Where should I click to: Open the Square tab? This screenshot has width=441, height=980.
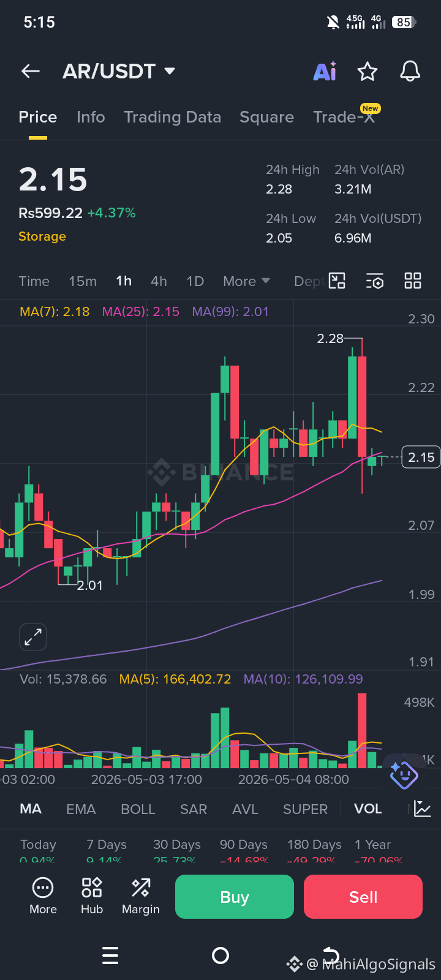pos(266,117)
